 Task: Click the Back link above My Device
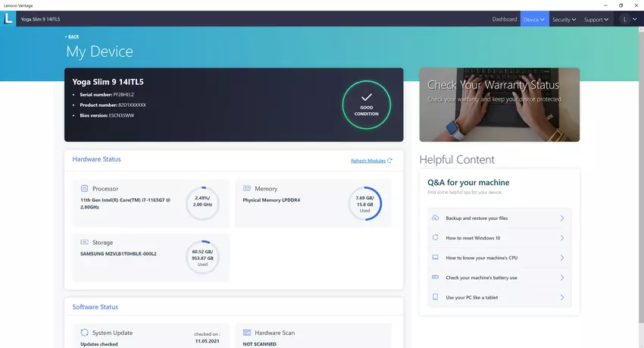pos(72,36)
